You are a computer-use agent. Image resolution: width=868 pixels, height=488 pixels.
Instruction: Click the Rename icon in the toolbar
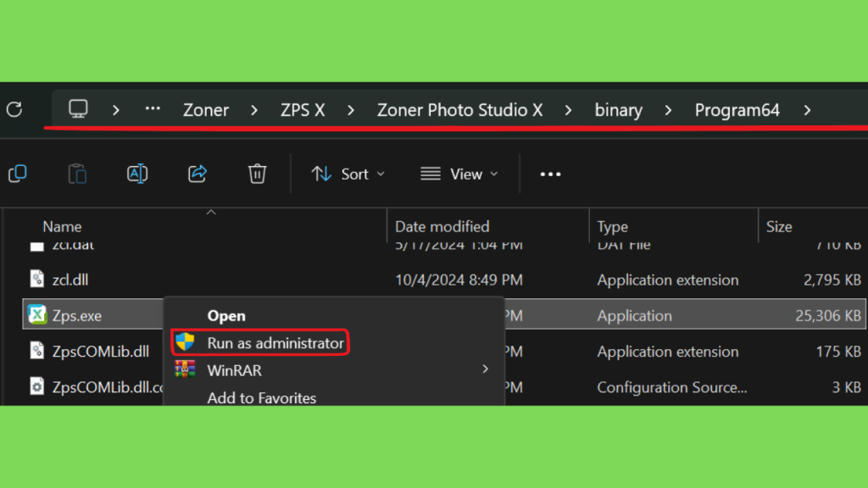pyautogui.click(x=137, y=174)
